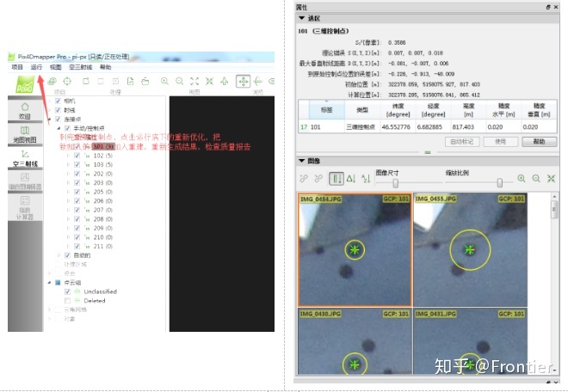Collapse the 点云组 tree node
The image size is (568, 392).
click(x=49, y=282)
